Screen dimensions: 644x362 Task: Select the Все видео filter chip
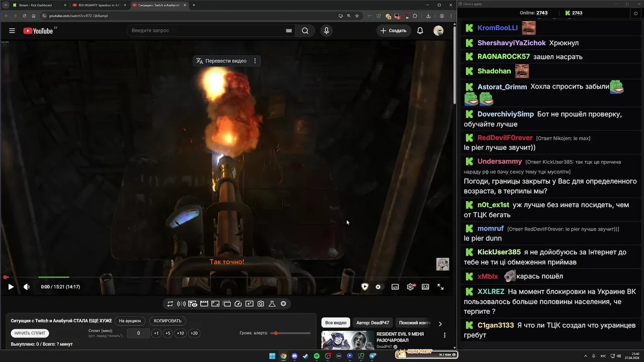point(336,323)
